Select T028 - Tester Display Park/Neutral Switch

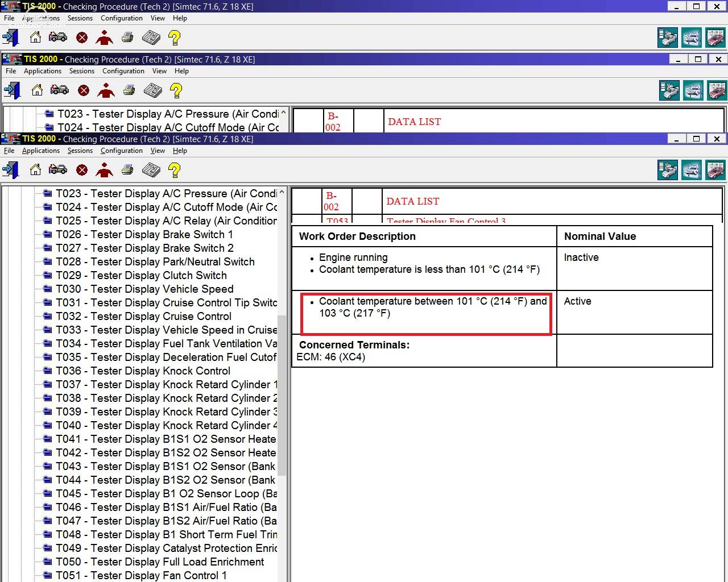pyautogui.click(x=155, y=261)
